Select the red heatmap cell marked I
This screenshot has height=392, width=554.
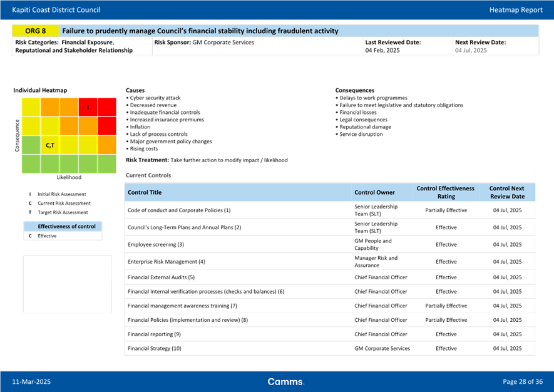[x=88, y=108]
